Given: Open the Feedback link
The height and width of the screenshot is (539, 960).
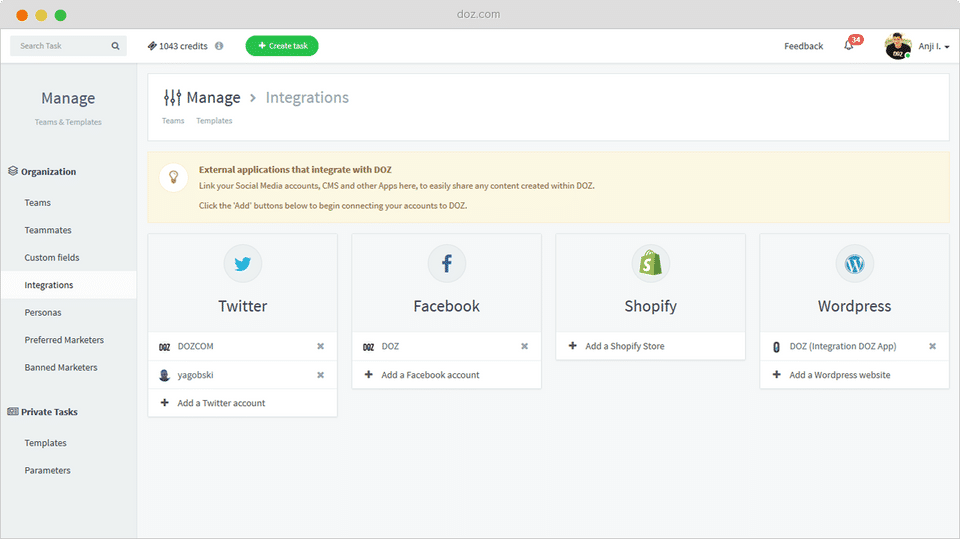Looking at the screenshot, I should (x=803, y=46).
